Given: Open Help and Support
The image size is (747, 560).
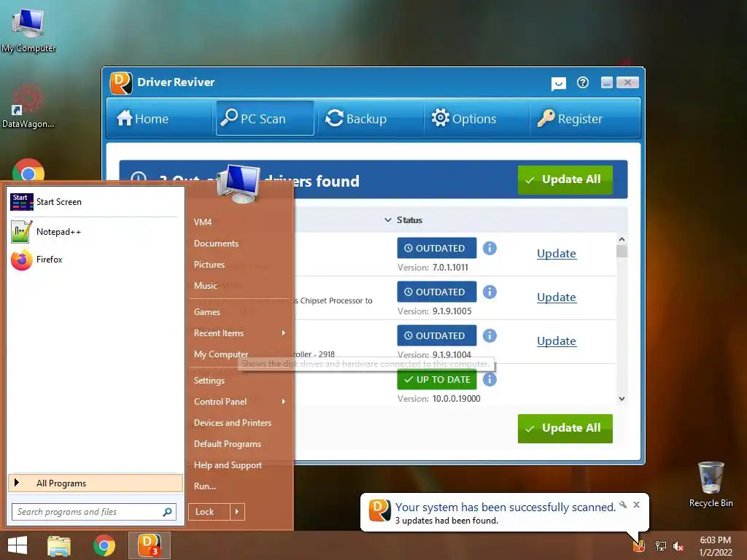Looking at the screenshot, I should click(228, 465).
